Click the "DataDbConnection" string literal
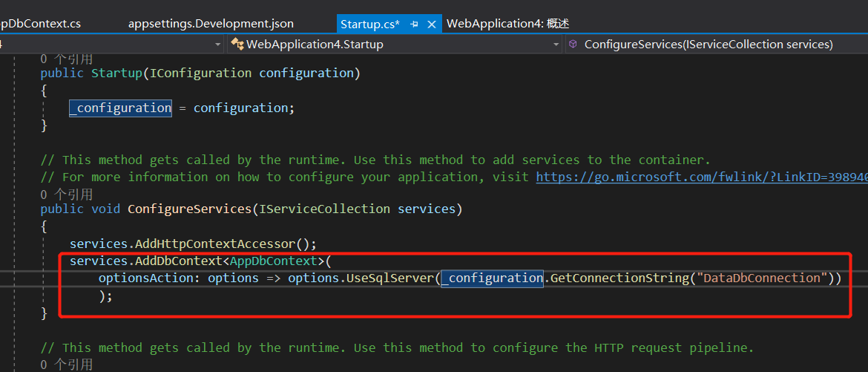The image size is (868, 372). coord(758,278)
